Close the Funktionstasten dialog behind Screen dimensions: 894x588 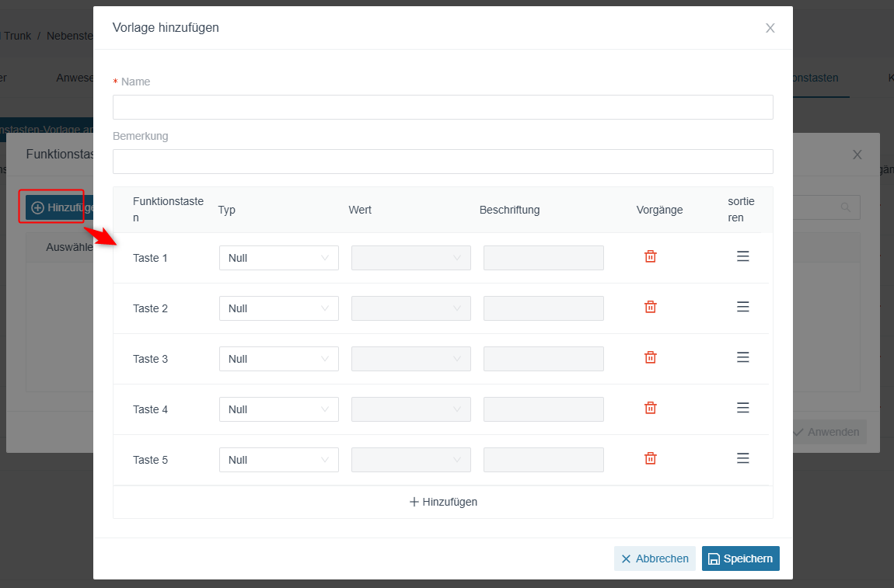click(857, 155)
